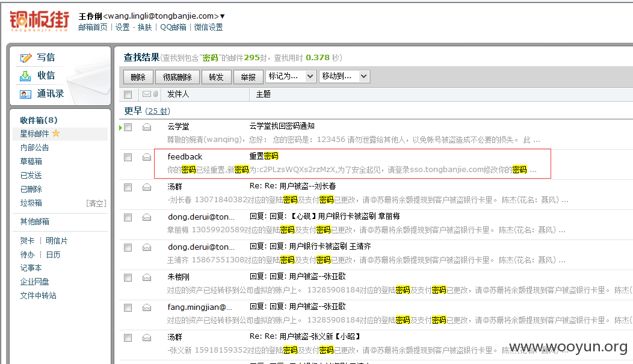Click envelope icon on 朱楼刚 row
This screenshot has height=364, width=633.
pyautogui.click(x=147, y=277)
